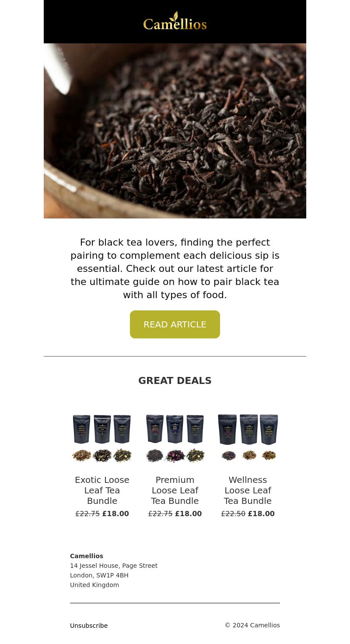This screenshot has width=350, height=644.
Task: Click the © 2024 Camellios copyright text
Action: pyautogui.click(x=252, y=625)
